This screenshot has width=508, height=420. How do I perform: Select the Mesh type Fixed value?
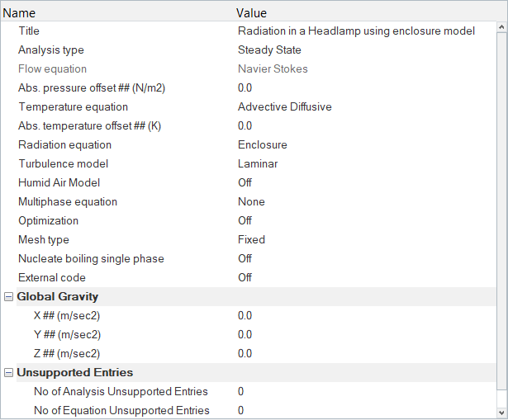[251, 240]
